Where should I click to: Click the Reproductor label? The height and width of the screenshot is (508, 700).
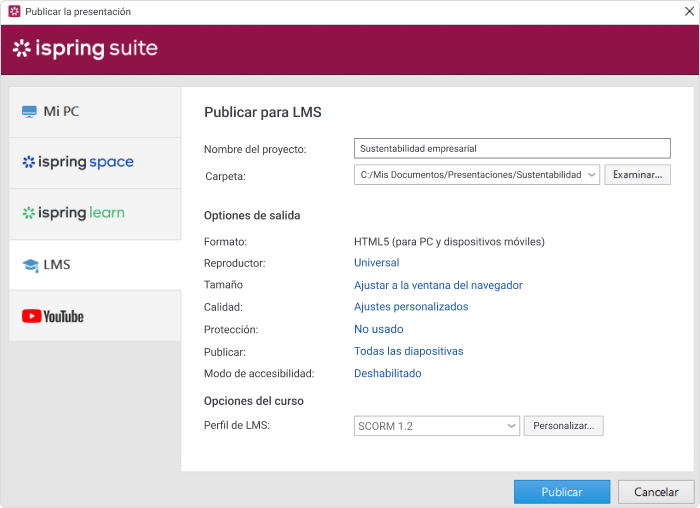click(x=234, y=263)
